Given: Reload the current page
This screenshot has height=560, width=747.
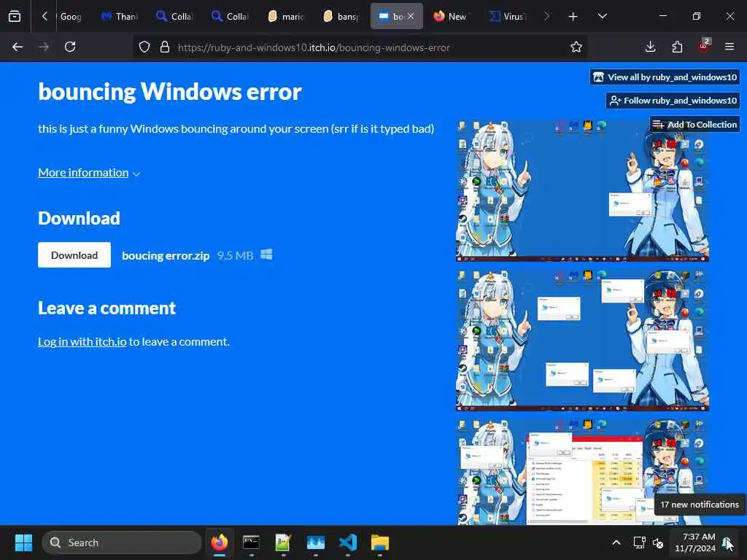Looking at the screenshot, I should pos(70,47).
